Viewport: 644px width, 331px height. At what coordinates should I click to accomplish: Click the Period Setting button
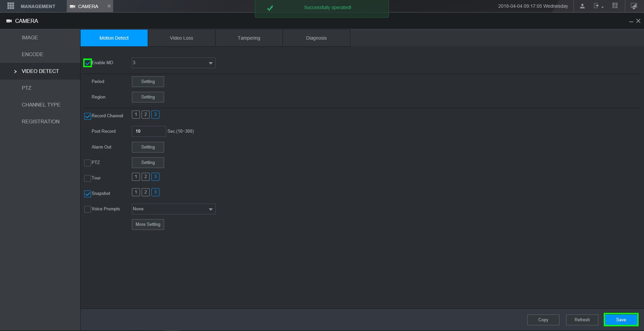(148, 82)
